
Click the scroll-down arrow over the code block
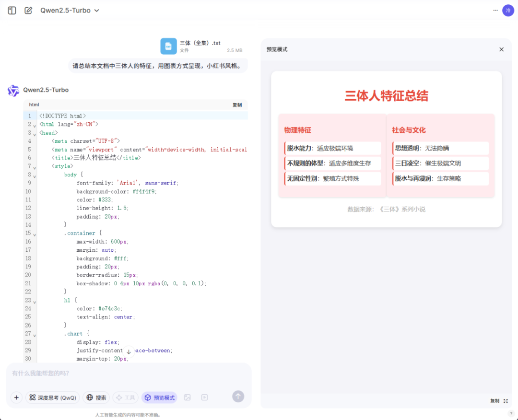[128, 351]
